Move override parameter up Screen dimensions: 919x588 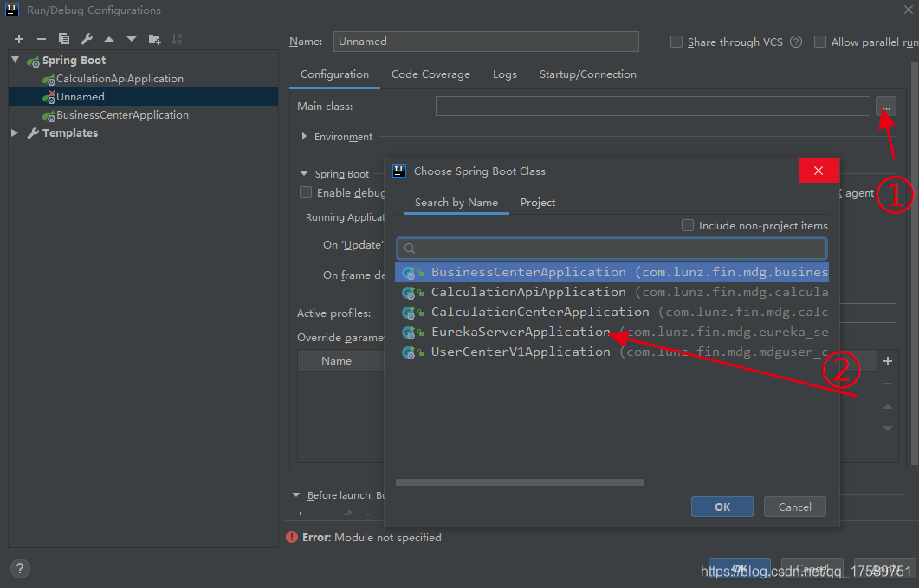coord(887,406)
